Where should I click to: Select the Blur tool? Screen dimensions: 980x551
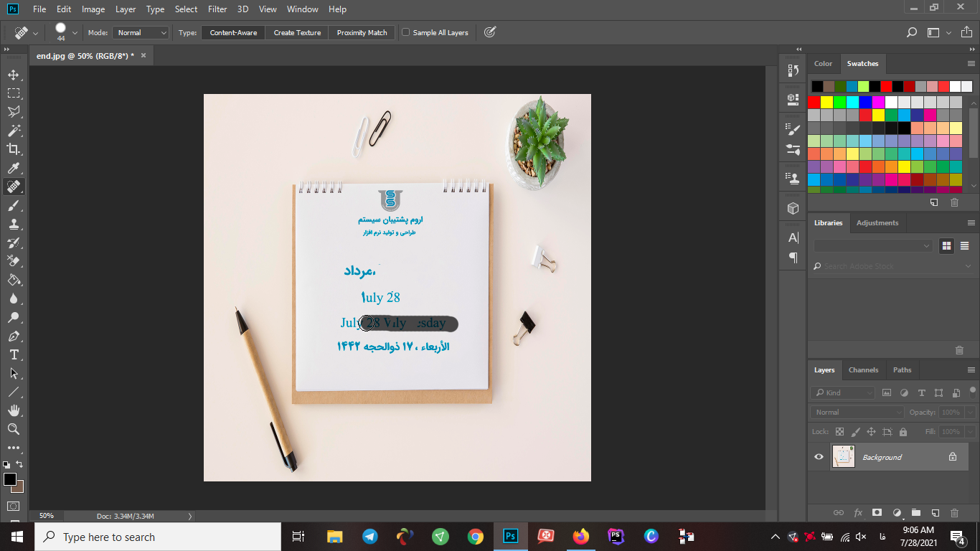pyautogui.click(x=13, y=298)
